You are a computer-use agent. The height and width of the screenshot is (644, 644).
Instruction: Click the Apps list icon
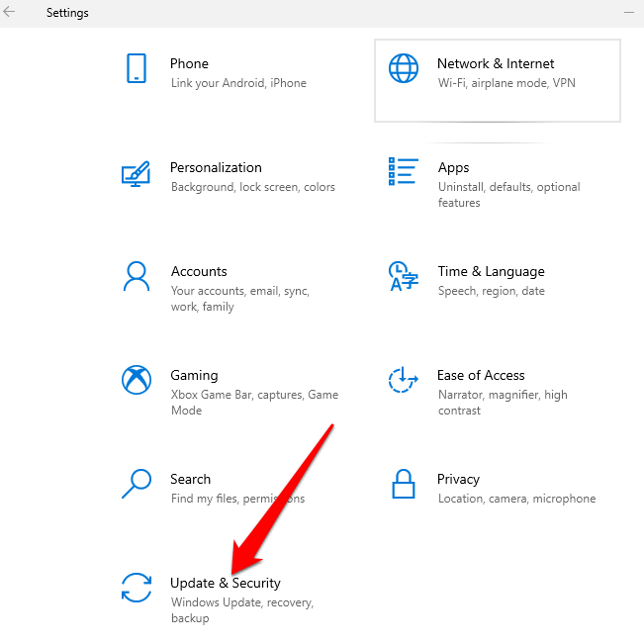(404, 171)
